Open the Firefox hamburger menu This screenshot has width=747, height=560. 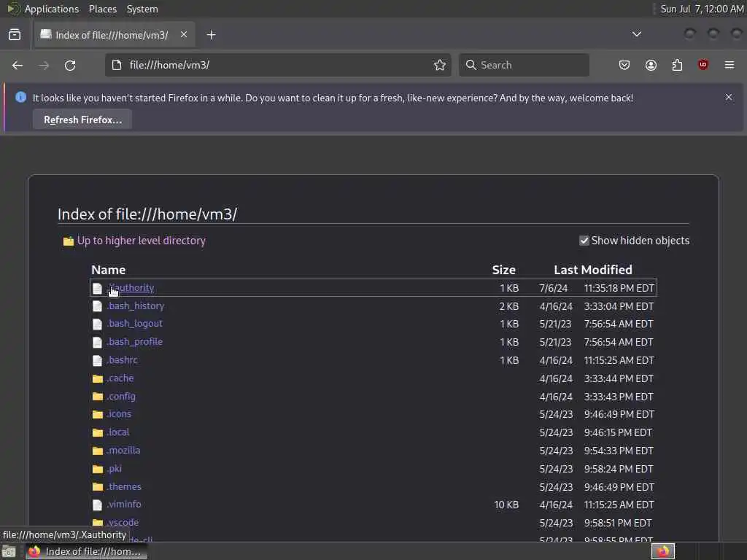tap(729, 65)
